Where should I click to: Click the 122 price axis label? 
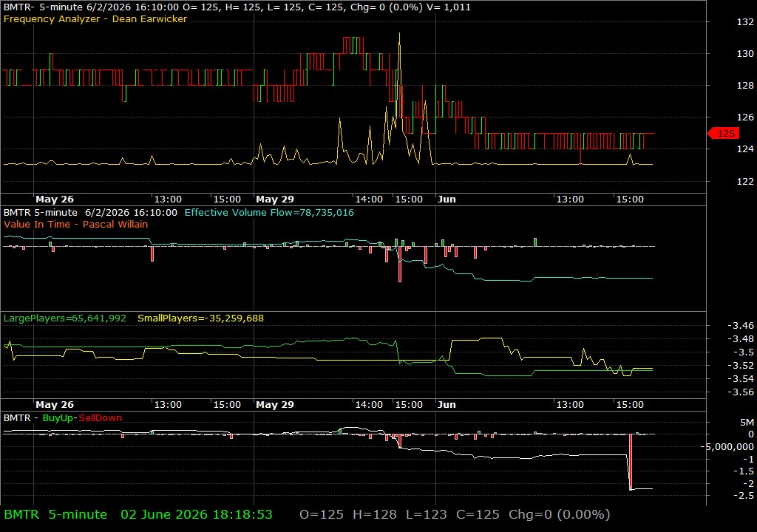point(745,181)
